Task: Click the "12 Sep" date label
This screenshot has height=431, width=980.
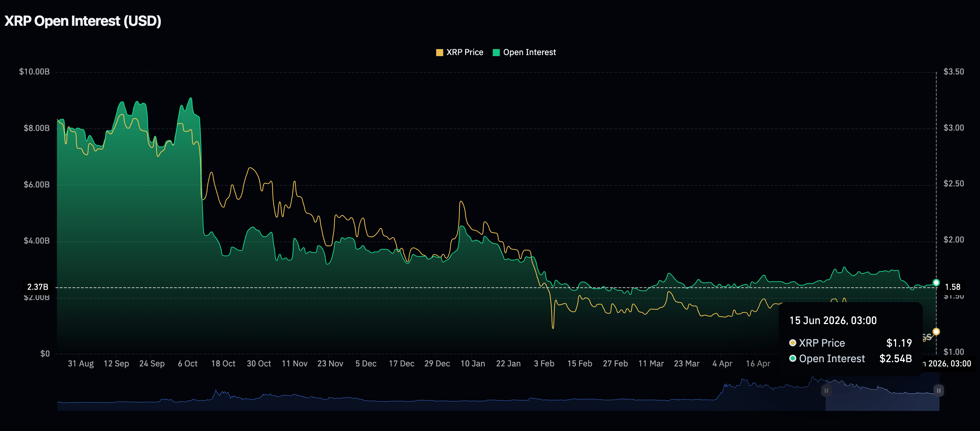Action: (x=116, y=364)
